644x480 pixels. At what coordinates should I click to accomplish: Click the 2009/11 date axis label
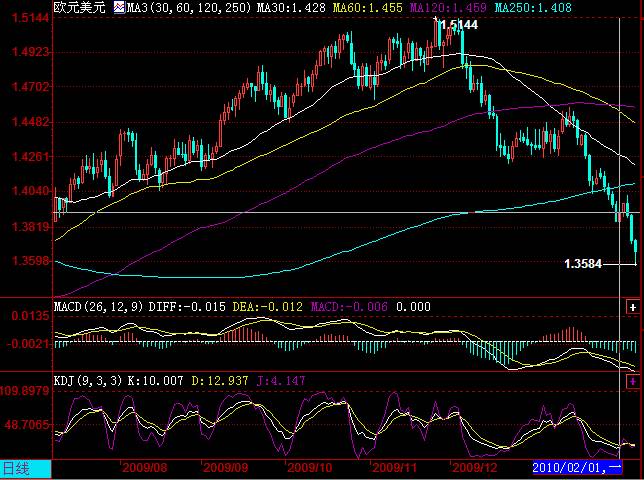pyautogui.click(x=394, y=468)
